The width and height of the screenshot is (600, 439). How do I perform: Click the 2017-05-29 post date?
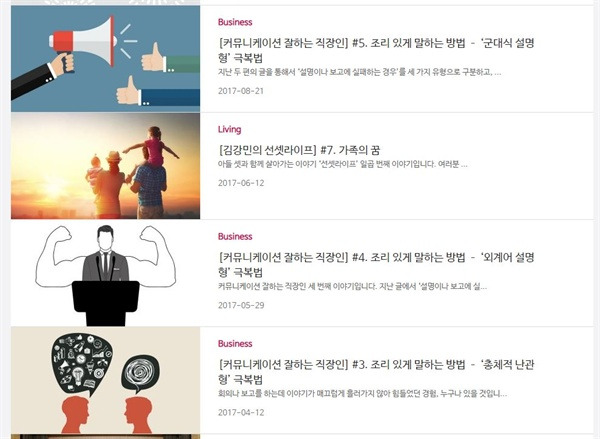point(241,305)
